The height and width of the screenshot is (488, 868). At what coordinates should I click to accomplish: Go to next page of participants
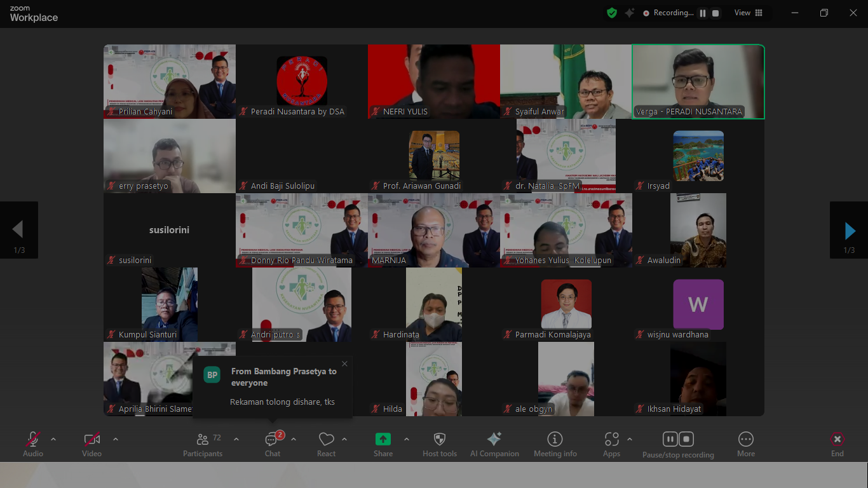click(849, 230)
